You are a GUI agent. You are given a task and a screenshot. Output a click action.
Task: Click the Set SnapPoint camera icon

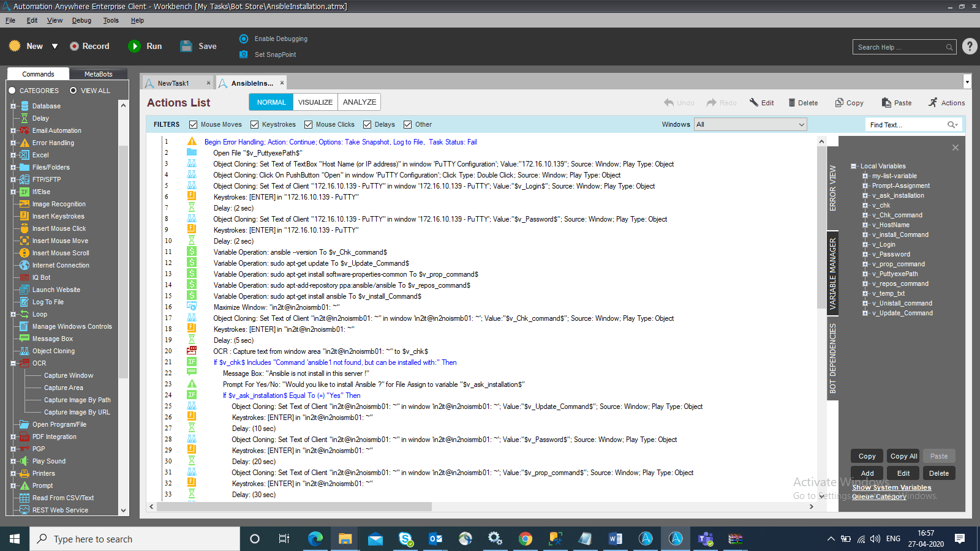click(243, 54)
